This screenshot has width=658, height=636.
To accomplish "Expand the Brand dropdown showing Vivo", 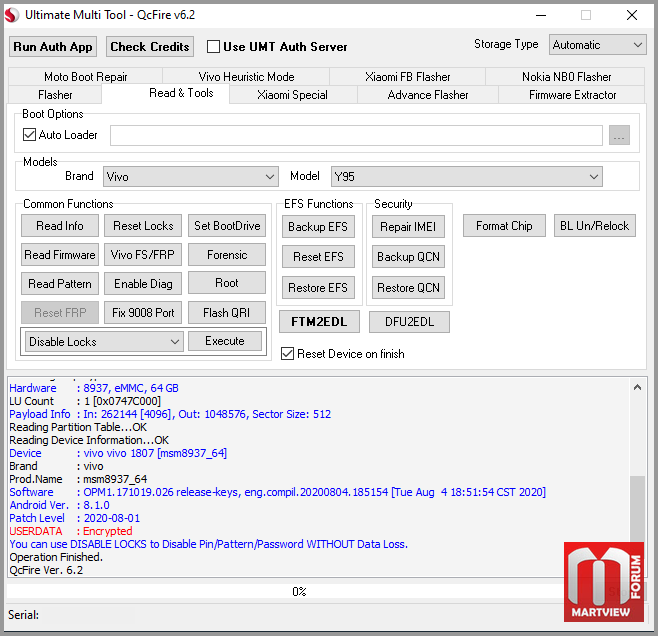I will 190,177.
